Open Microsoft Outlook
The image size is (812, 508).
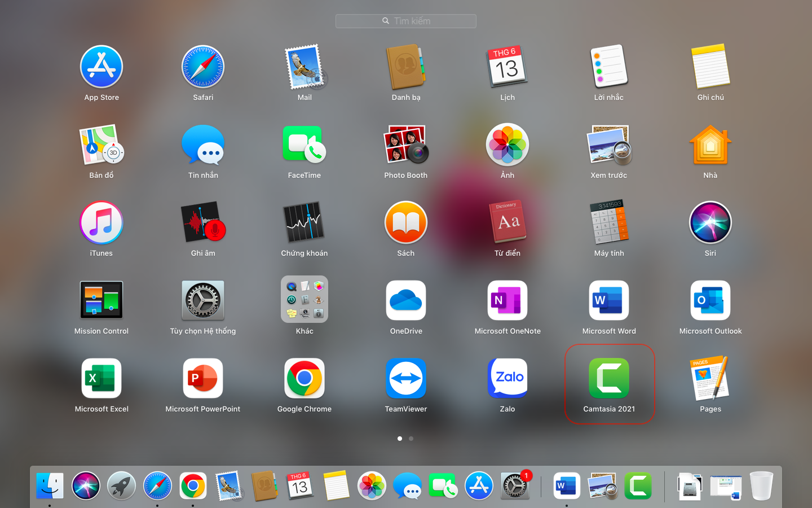tap(710, 300)
